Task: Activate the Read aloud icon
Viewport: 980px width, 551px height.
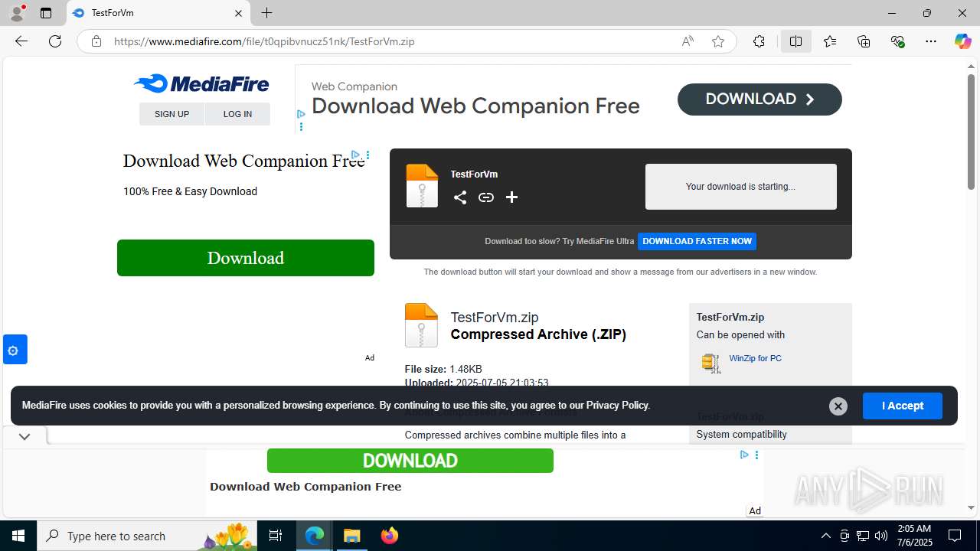Action: pyautogui.click(x=688, y=41)
